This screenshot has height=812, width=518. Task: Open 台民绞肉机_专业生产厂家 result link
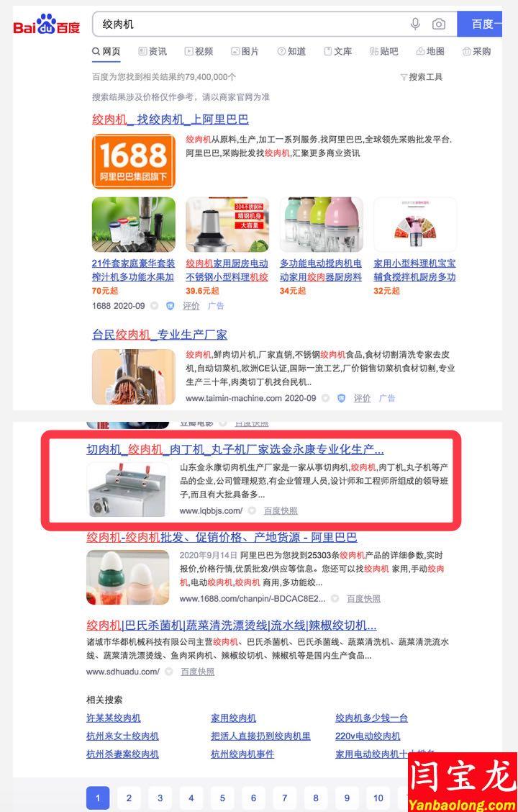pyautogui.click(x=160, y=335)
